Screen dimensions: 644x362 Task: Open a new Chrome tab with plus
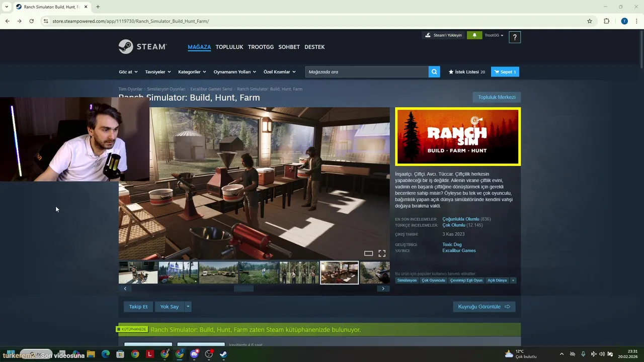(98, 7)
